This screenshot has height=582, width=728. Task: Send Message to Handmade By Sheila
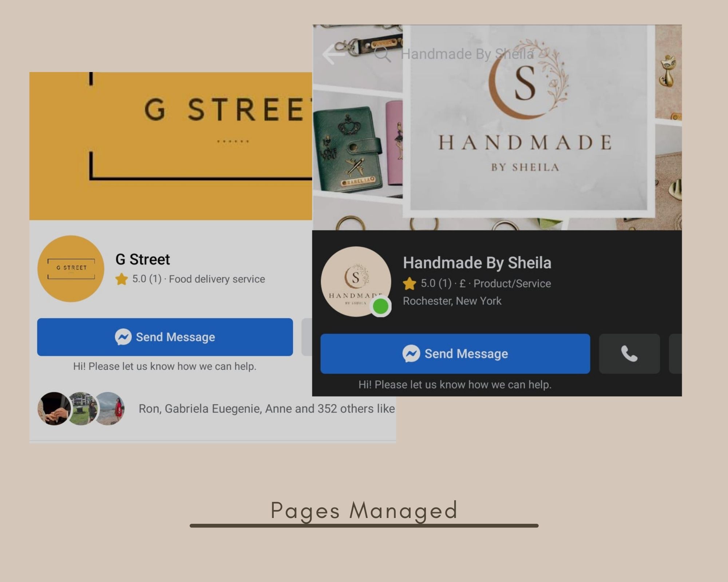(455, 354)
